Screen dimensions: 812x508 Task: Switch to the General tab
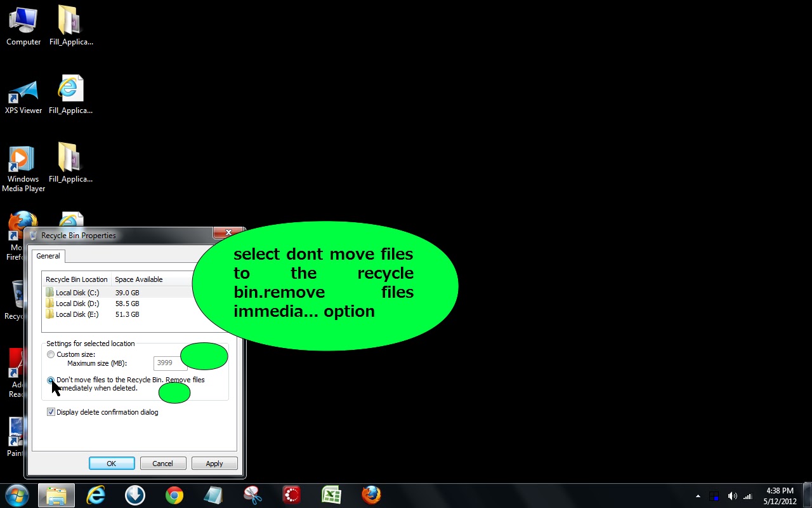48,256
